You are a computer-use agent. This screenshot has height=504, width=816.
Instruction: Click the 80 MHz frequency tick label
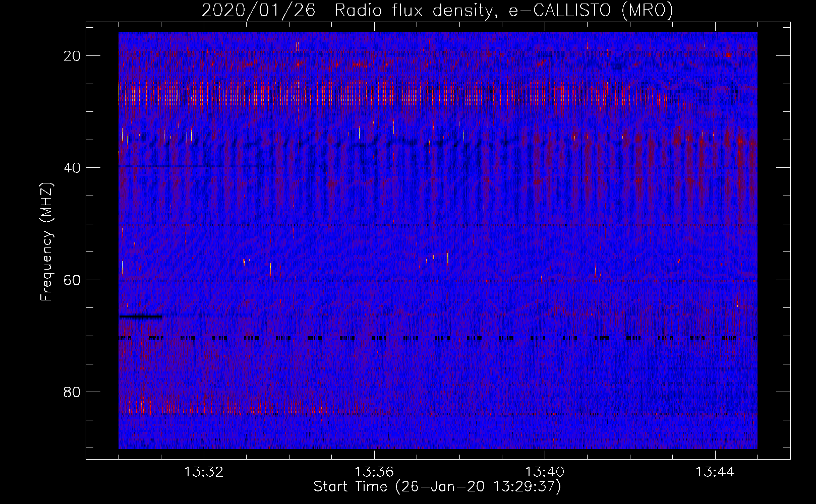[72, 392]
